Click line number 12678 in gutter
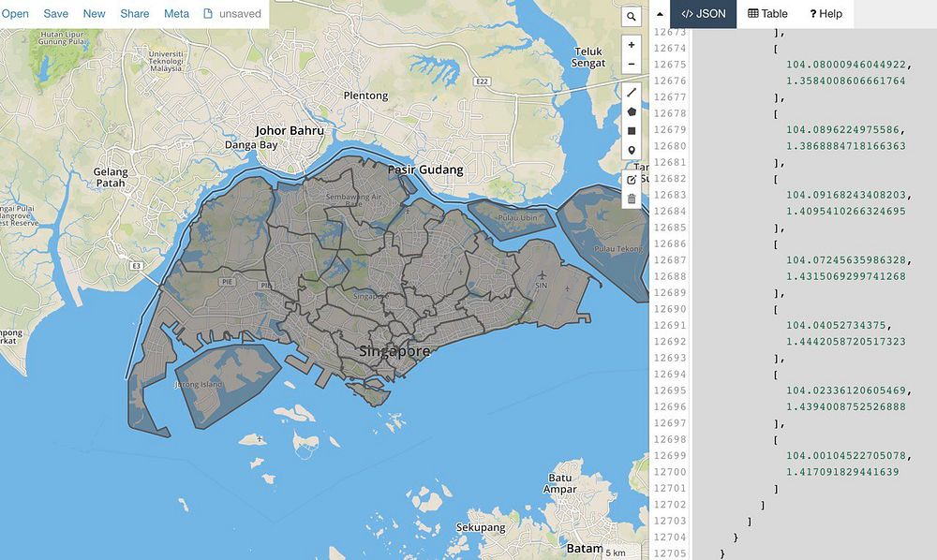This screenshot has width=937, height=560. click(670, 113)
